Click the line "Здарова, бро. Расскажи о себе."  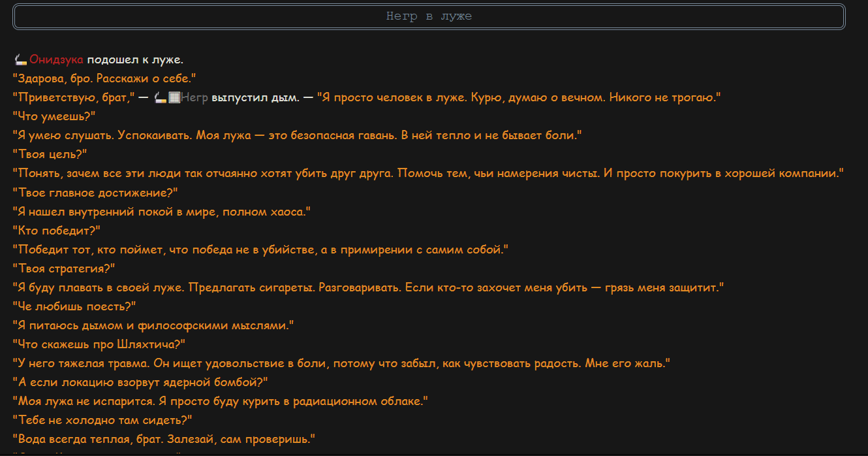pyautogui.click(x=104, y=79)
